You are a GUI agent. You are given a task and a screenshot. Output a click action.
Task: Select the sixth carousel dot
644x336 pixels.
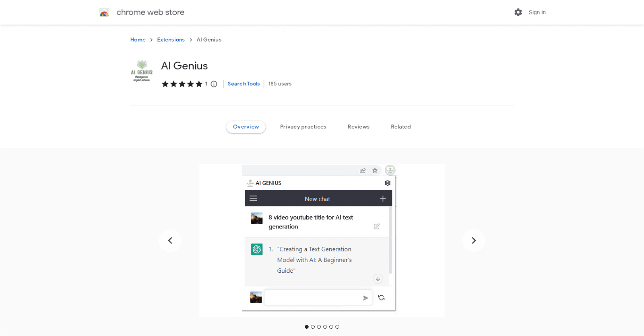(337, 327)
